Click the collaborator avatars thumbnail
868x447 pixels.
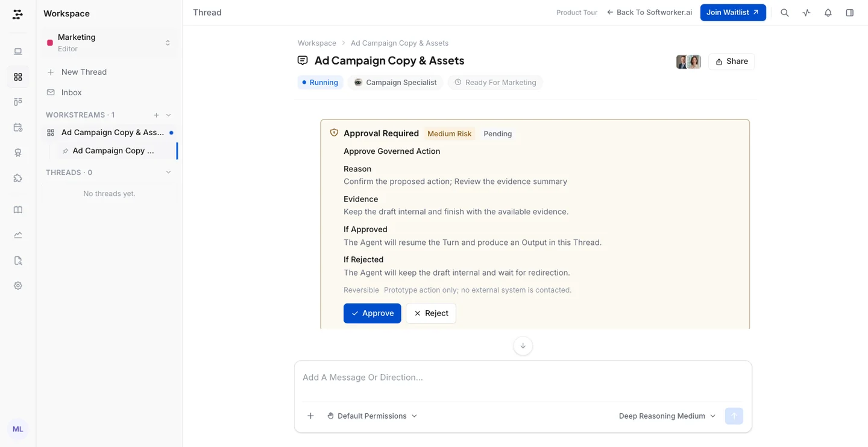[x=688, y=62]
